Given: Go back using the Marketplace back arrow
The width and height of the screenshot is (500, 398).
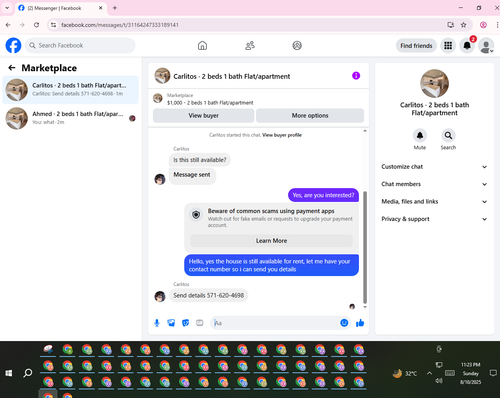Looking at the screenshot, I should coord(12,68).
